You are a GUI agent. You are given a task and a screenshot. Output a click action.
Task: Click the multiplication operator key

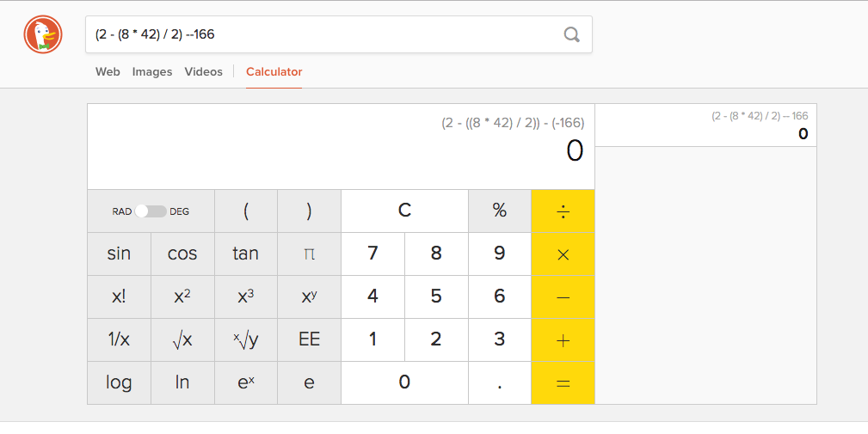[x=563, y=254]
